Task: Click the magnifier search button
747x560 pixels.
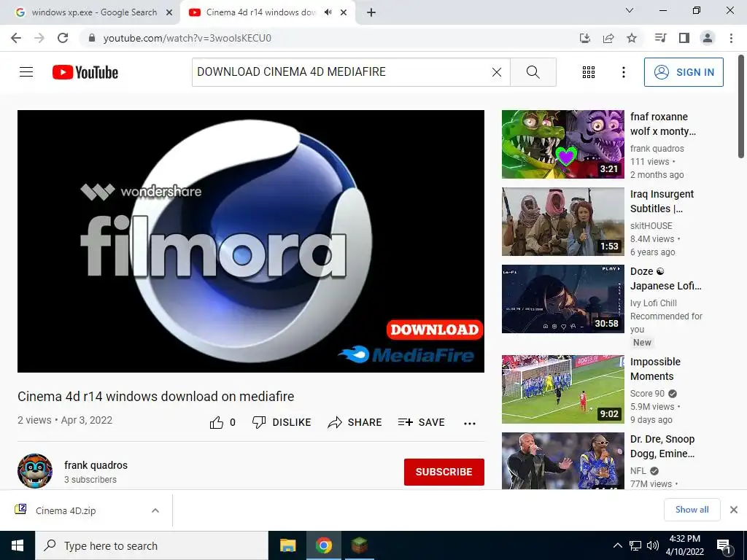Action: click(x=533, y=72)
